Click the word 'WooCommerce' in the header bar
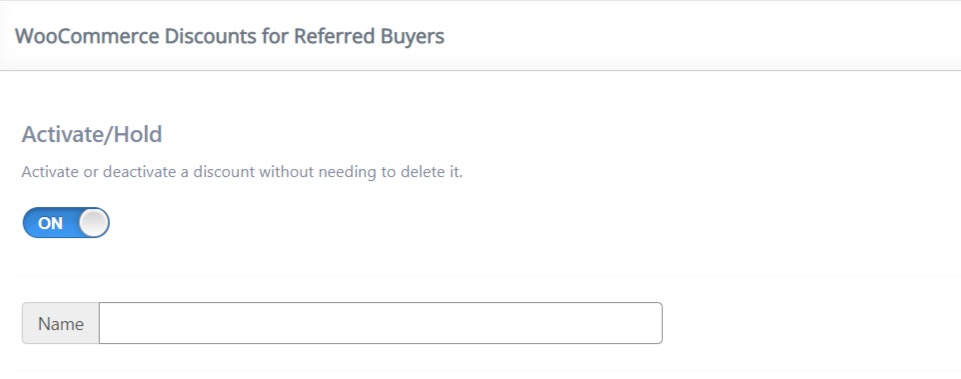Image resolution: width=961 pixels, height=379 pixels. pos(86,36)
